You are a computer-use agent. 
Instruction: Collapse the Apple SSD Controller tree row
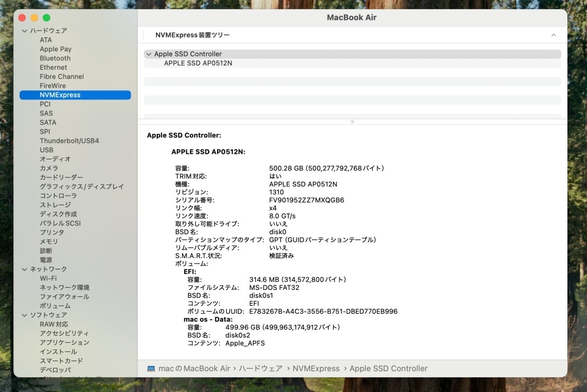click(149, 54)
